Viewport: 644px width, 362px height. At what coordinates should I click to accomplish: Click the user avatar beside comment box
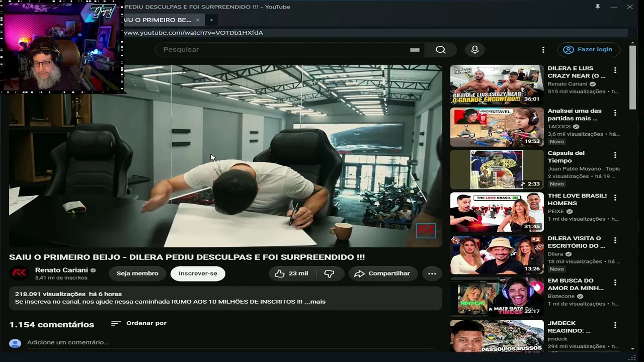point(15,343)
